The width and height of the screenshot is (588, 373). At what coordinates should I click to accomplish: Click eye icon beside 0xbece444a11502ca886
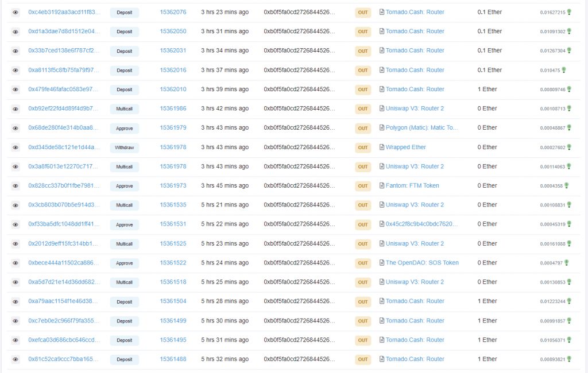(16, 263)
